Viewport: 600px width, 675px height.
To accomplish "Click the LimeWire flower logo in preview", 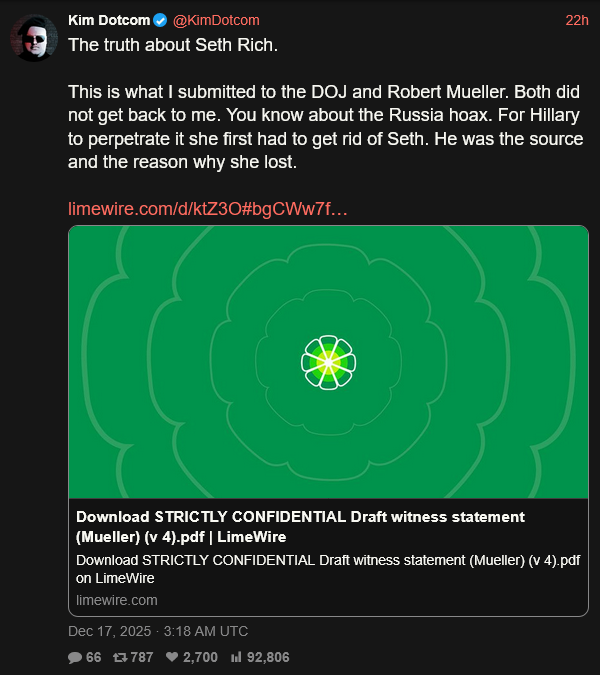I will tap(329, 362).
